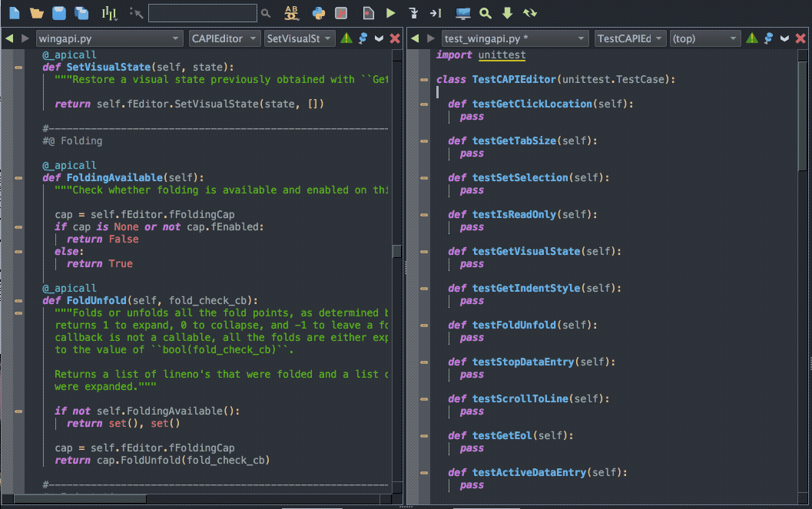Open the test_wingapi.py file selector dropdown
This screenshot has width=812, height=509.
coord(515,38)
